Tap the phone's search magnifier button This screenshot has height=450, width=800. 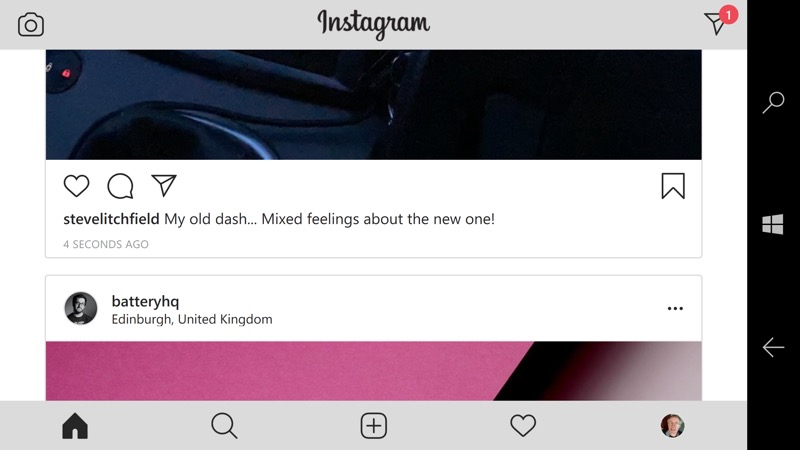[x=773, y=102]
